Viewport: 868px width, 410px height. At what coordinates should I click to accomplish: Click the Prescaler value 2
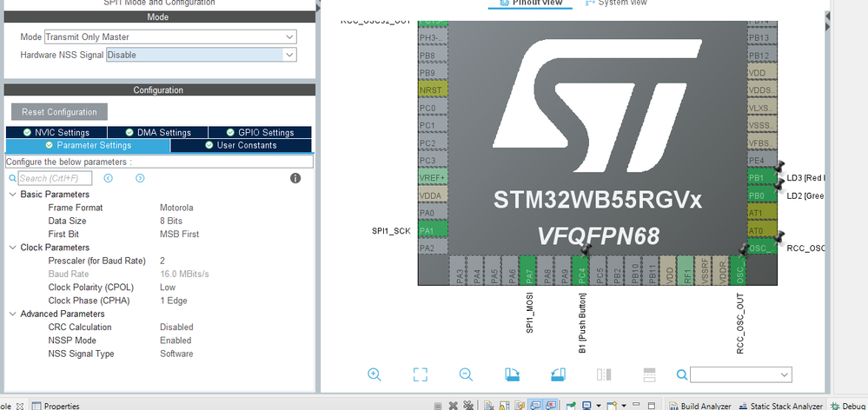click(x=162, y=261)
